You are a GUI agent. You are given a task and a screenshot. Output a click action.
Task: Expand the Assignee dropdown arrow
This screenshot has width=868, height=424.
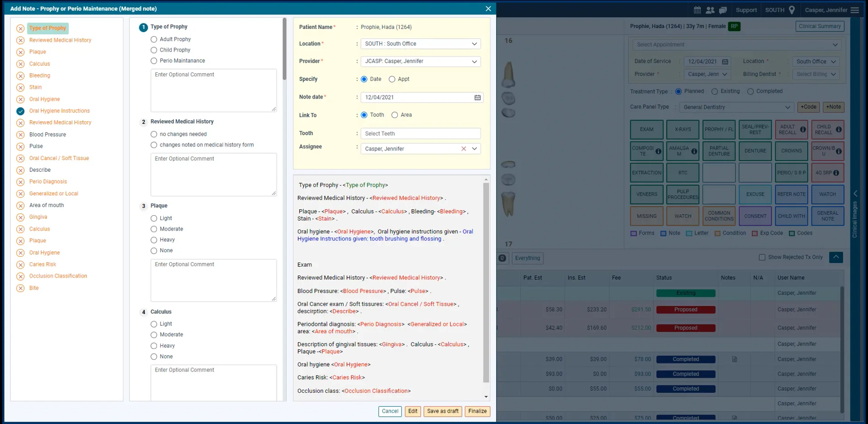474,149
